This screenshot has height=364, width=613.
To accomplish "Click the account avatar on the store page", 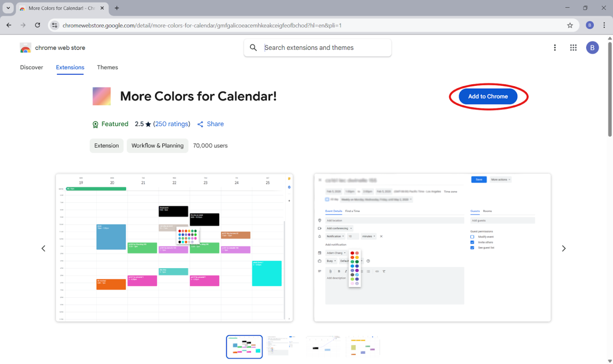I will [x=592, y=47].
